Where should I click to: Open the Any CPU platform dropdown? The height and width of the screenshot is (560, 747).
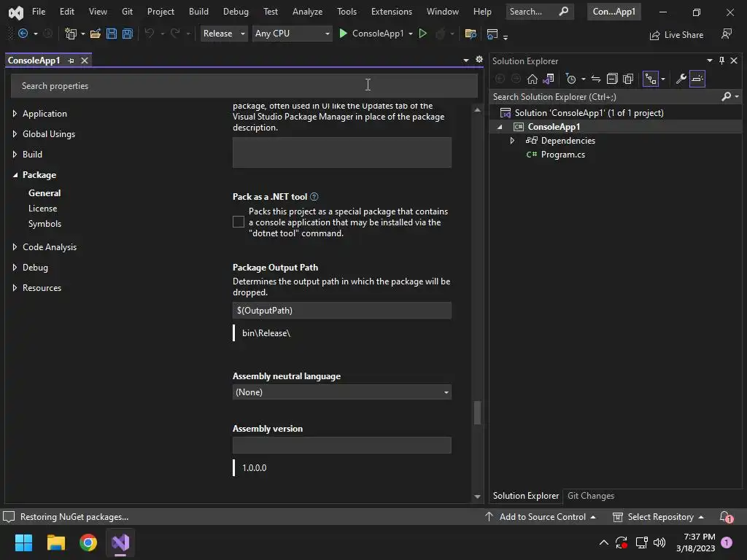pyautogui.click(x=292, y=34)
